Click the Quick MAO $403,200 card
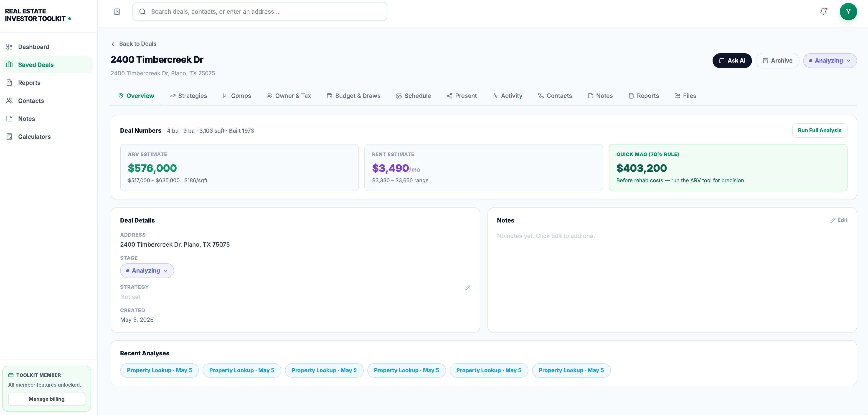 (x=728, y=168)
